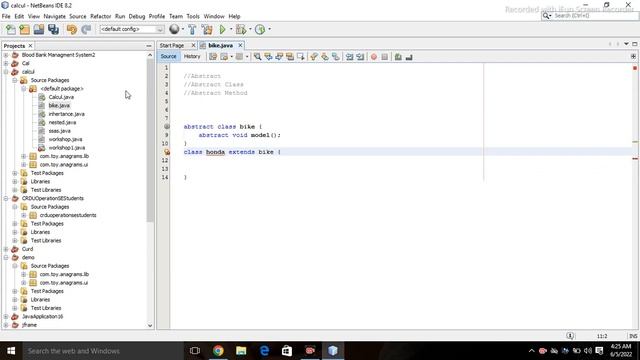
Task: Click Clean and Build Project icon
Action: point(207,29)
